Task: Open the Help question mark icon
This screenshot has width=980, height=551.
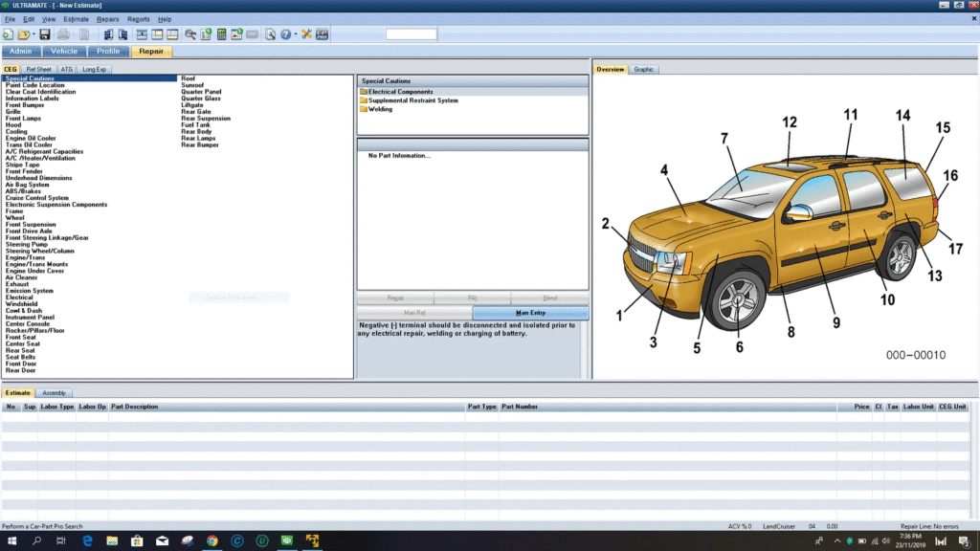Action: click(x=284, y=34)
